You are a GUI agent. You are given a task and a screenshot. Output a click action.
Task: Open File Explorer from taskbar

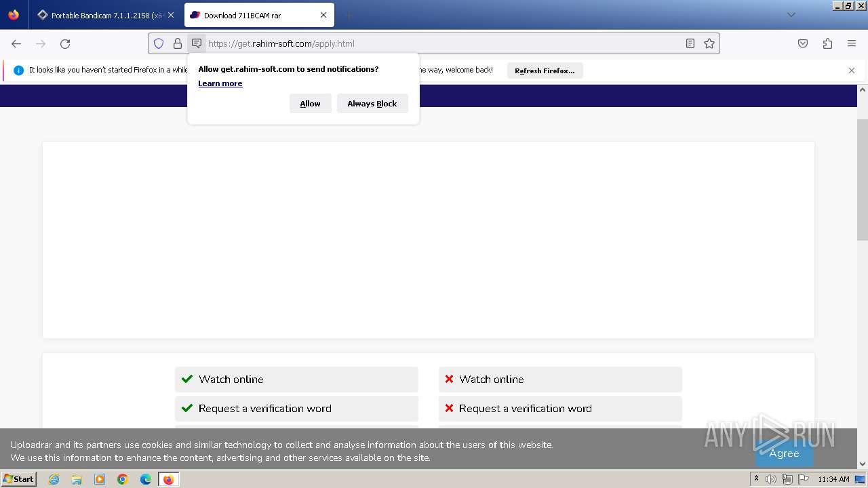(x=77, y=479)
